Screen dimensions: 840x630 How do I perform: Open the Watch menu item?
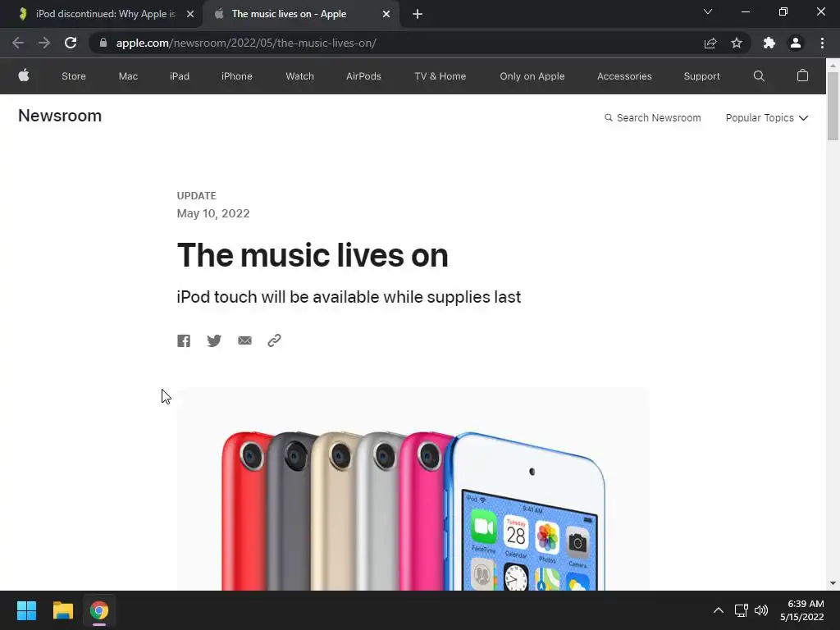(x=299, y=76)
